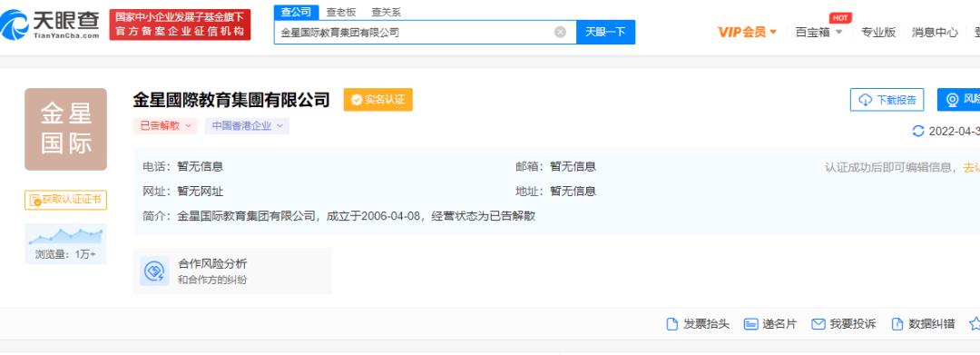Click the 邮箱: 暂无信息 field
This screenshot has width=980, height=355.
click(555, 166)
